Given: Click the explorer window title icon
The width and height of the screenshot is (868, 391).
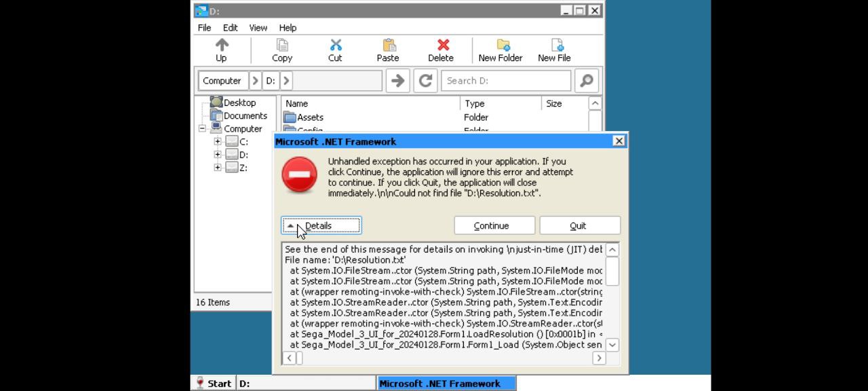Looking at the screenshot, I should click(201, 10).
